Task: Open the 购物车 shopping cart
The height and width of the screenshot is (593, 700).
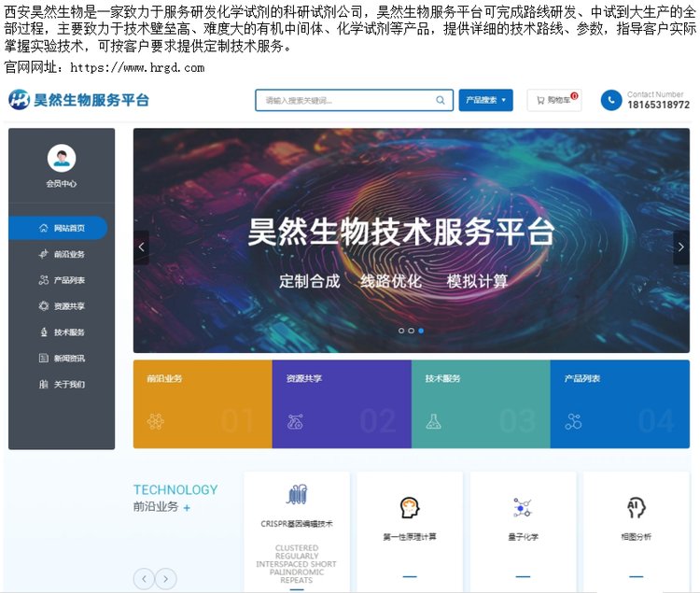Action: coord(553,100)
